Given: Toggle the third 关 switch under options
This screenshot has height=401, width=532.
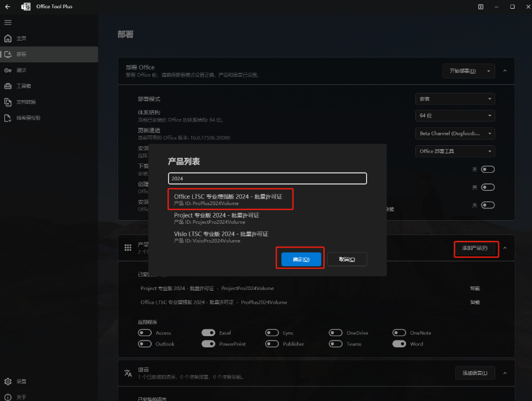Looking at the screenshot, I should pos(488,205).
